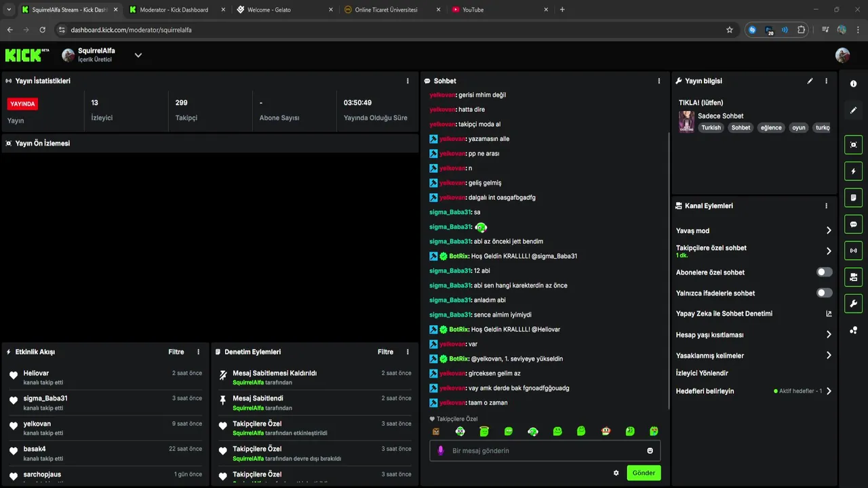
Task: Insert the brown angry box emote
Action: click(x=436, y=431)
